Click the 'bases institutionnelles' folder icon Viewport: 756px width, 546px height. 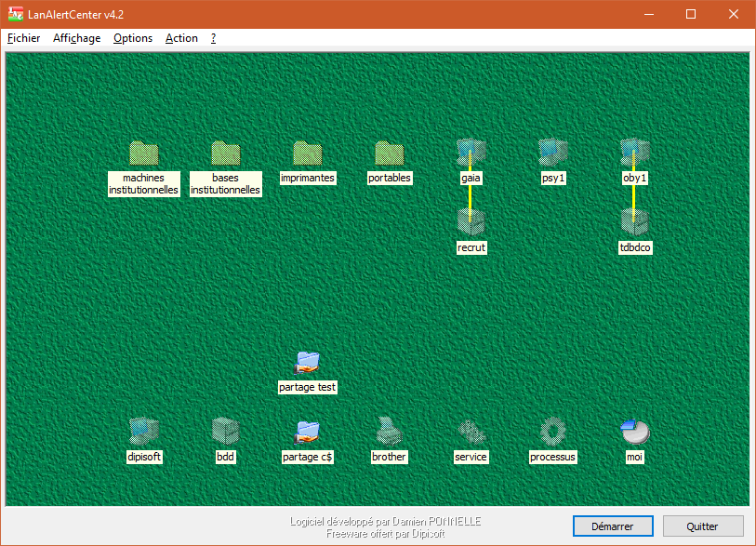click(225, 153)
